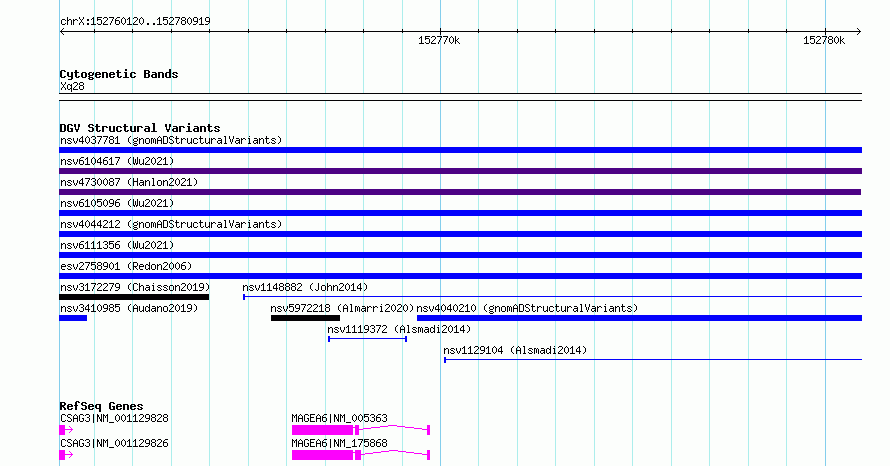
Task: Click the thin line of nsv1148882
Action: [x=552, y=297]
